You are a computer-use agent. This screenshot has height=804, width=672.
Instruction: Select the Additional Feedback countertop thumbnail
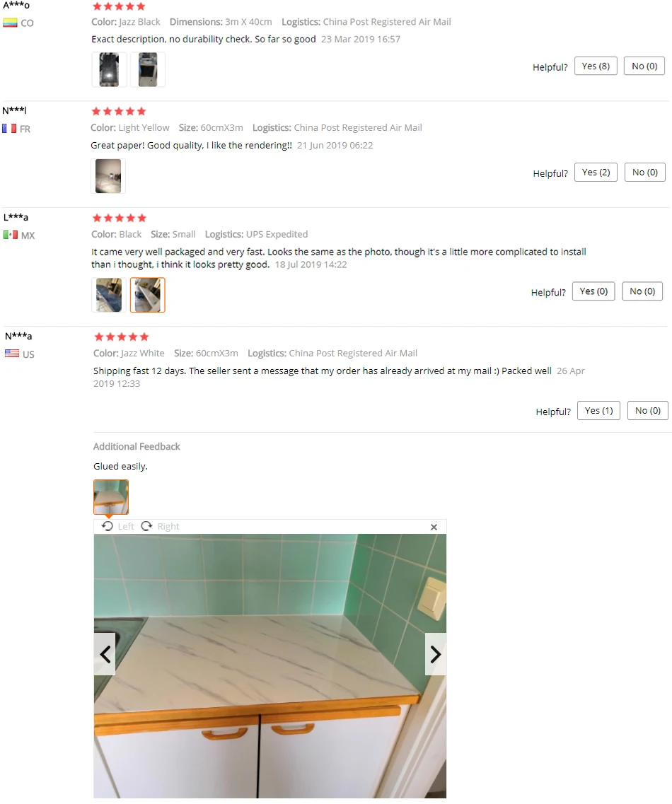pos(111,497)
